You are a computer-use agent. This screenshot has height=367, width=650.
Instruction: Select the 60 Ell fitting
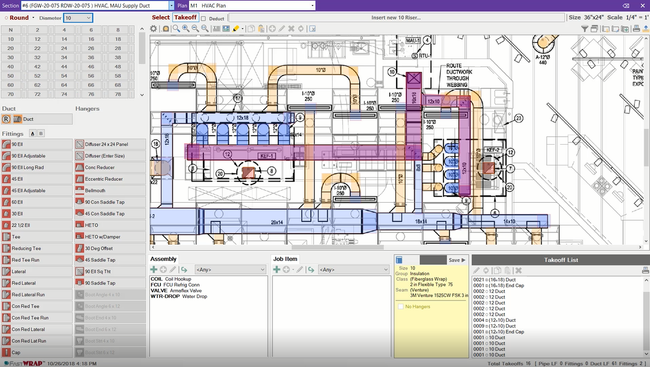point(36,202)
